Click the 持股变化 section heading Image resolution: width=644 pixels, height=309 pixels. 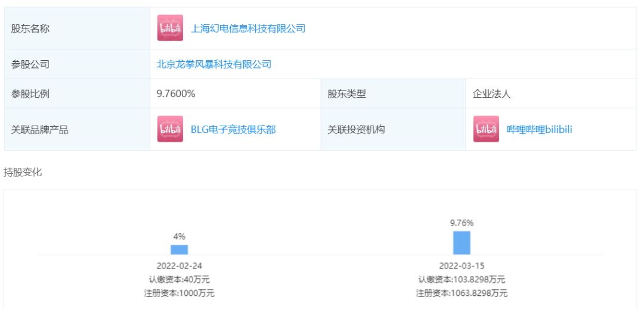tap(23, 172)
